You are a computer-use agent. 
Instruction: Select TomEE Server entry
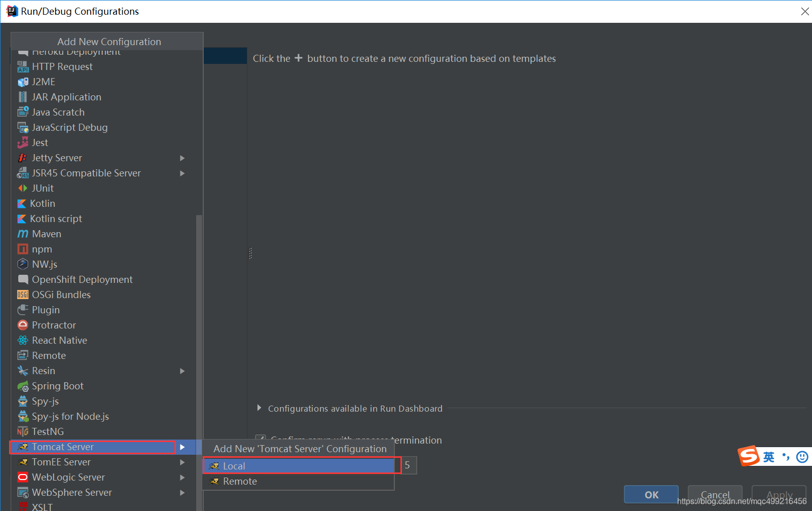pos(103,462)
